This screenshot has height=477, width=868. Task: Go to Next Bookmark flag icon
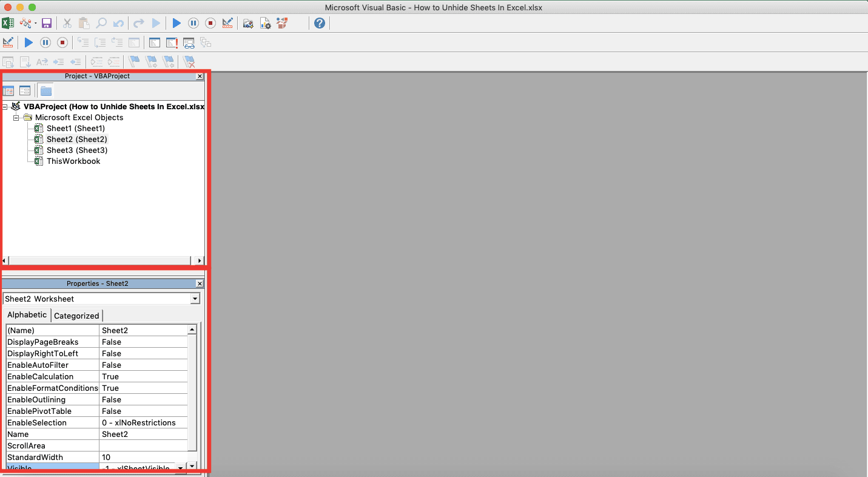152,62
